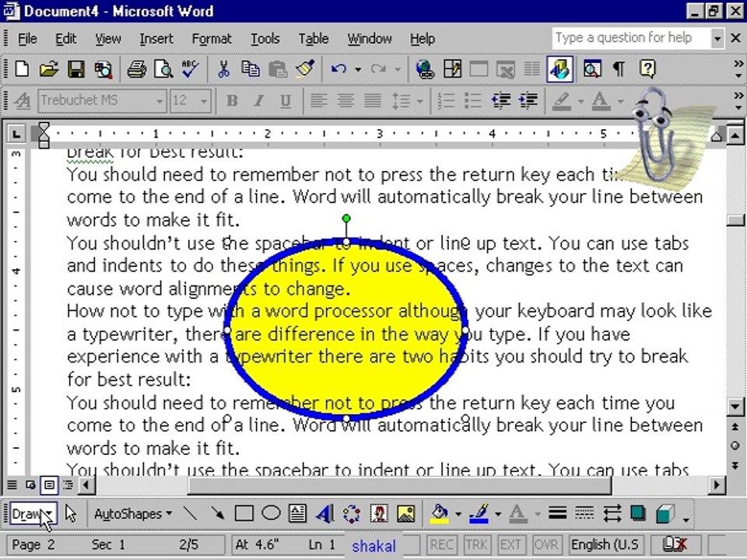
Task: Open the View menu
Action: pos(107,39)
